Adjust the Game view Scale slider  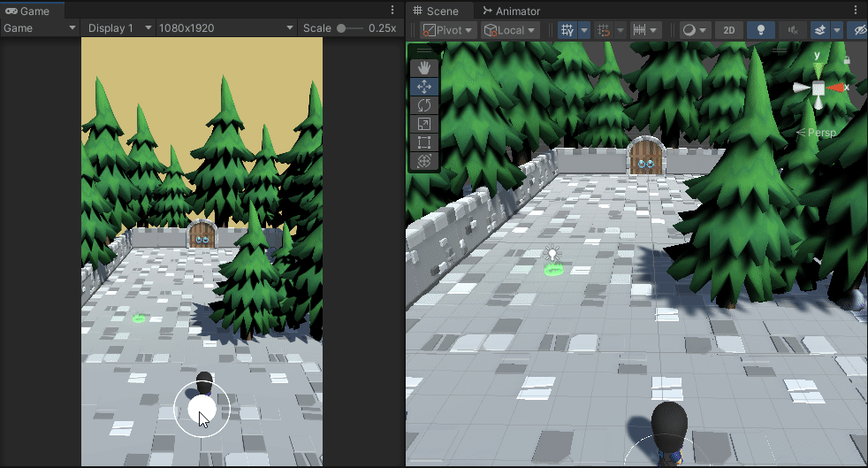point(350,28)
